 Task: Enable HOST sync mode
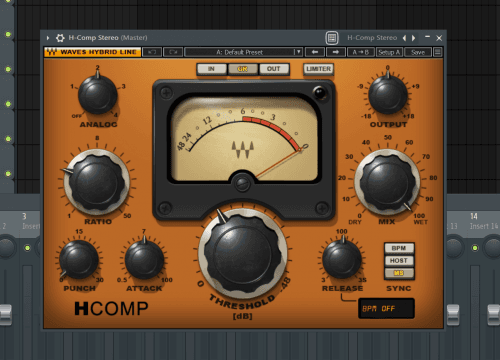(x=399, y=261)
